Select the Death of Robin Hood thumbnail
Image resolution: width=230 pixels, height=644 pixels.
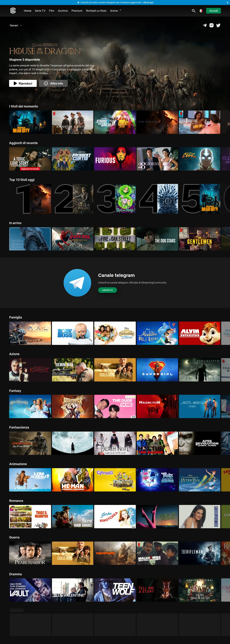(x=30, y=239)
